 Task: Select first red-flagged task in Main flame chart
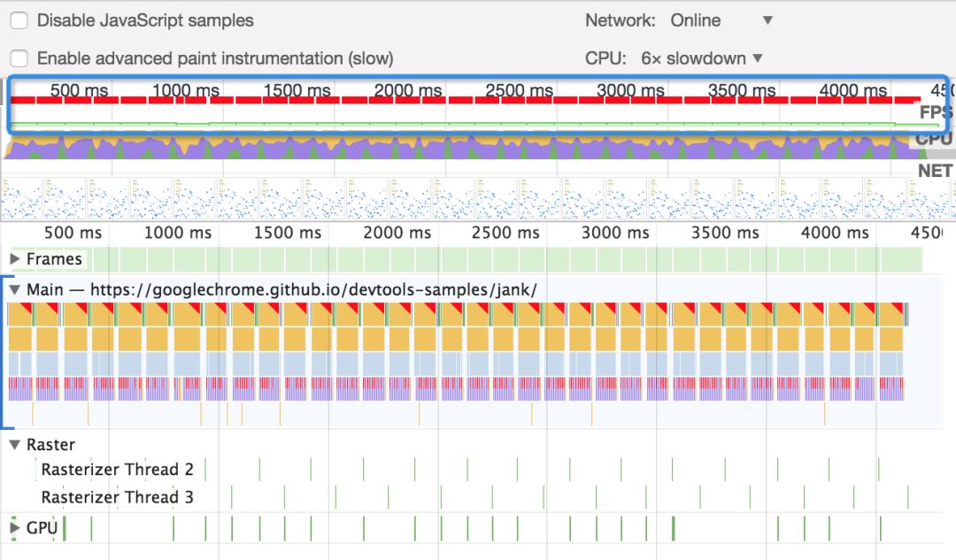coord(20,313)
